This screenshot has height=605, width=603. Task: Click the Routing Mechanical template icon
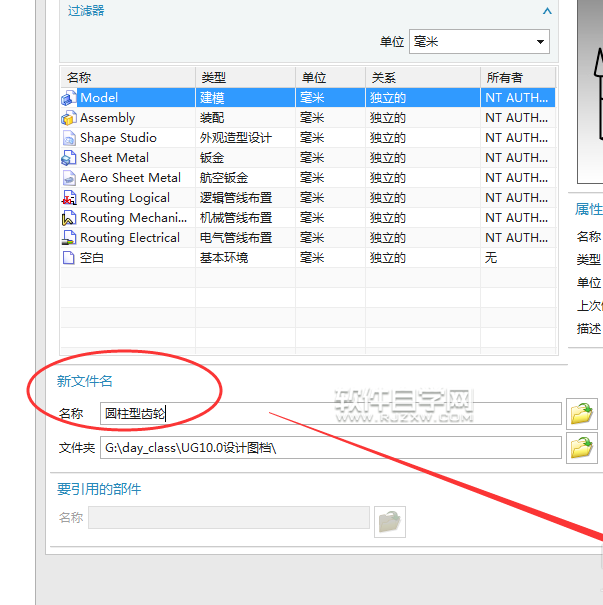point(69,218)
